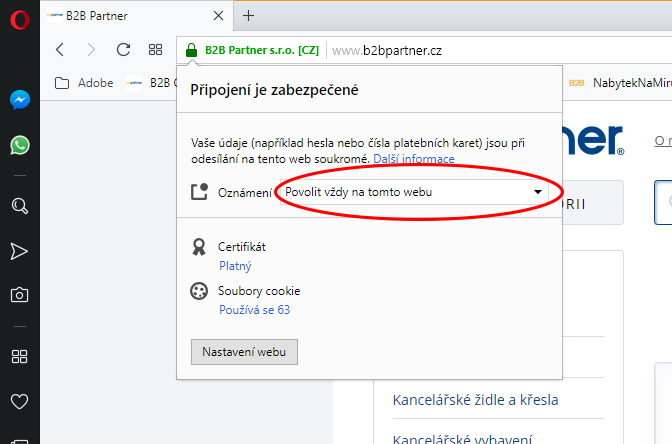Open My Flow send icon
The width and height of the screenshot is (672, 444).
(x=19, y=251)
